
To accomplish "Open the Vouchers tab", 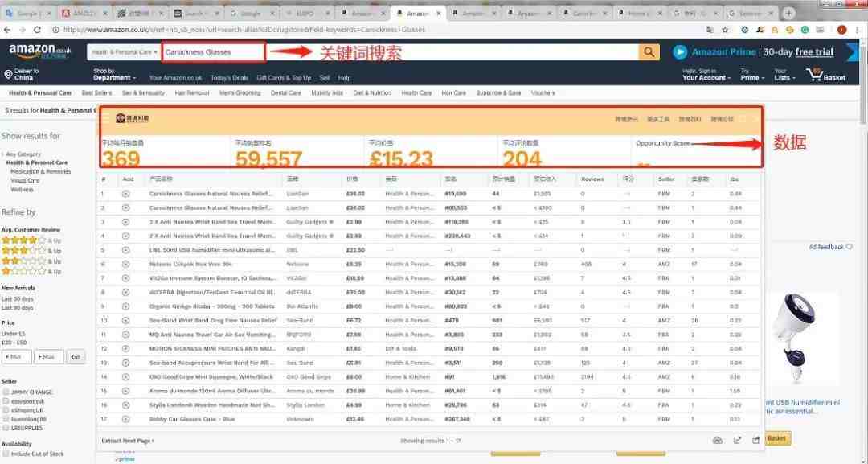I will 542,93.
